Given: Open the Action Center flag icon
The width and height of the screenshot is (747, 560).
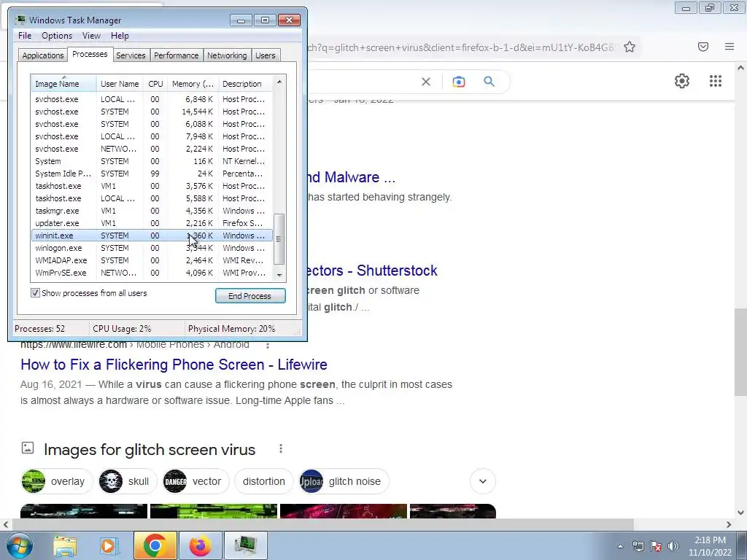Looking at the screenshot, I should pyautogui.click(x=656, y=546).
